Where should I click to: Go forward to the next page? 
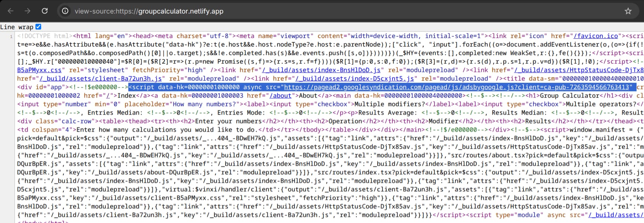pos(28,11)
